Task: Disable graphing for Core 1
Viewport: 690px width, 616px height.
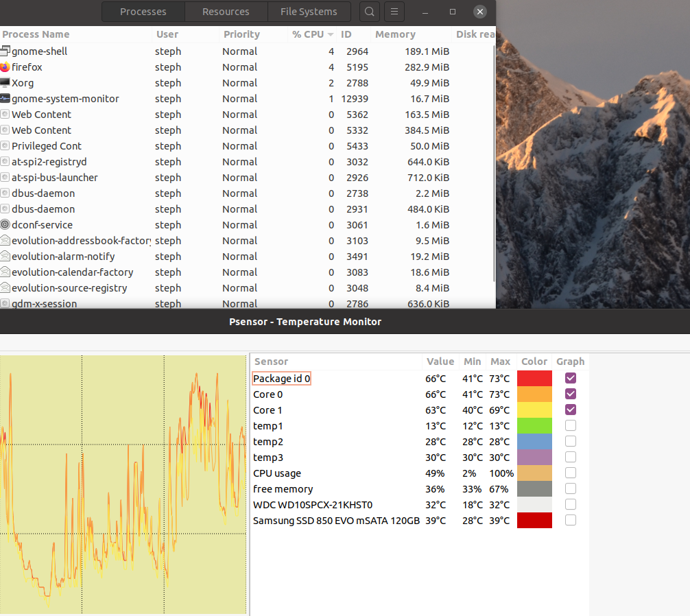Action: click(x=570, y=410)
